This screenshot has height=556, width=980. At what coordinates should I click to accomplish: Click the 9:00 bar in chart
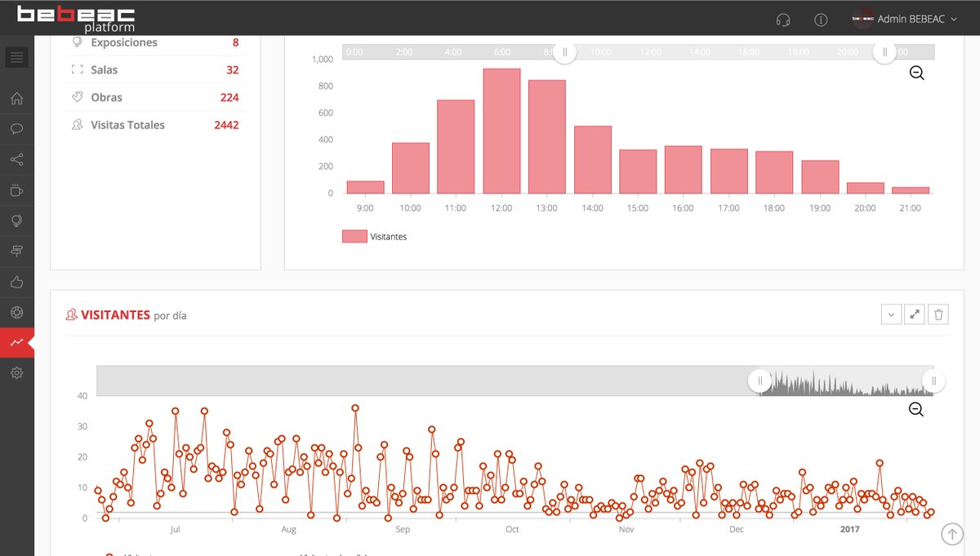coord(365,187)
